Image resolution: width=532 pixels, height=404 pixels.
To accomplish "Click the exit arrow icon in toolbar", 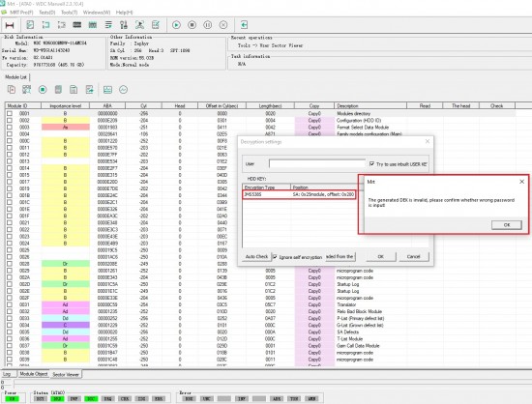I will 244,25.
